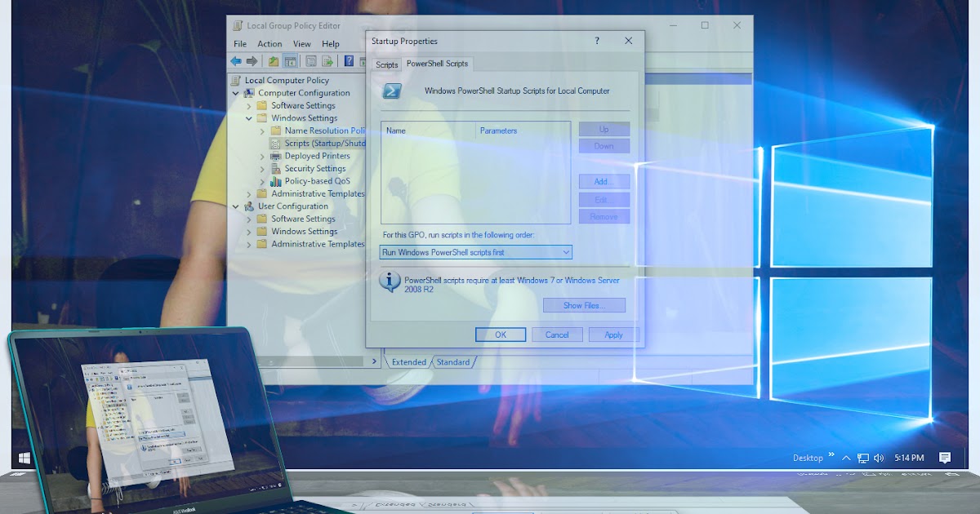Apply the Startup Properties changes
The image size is (980, 514).
tap(613, 335)
